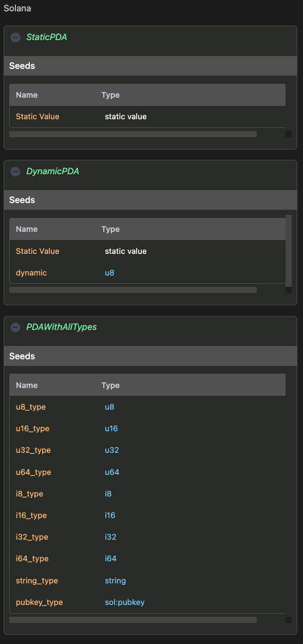Image resolution: width=303 pixels, height=644 pixels.
Task: Click the dynamic seed name
Action: click(x=31, y=273)
